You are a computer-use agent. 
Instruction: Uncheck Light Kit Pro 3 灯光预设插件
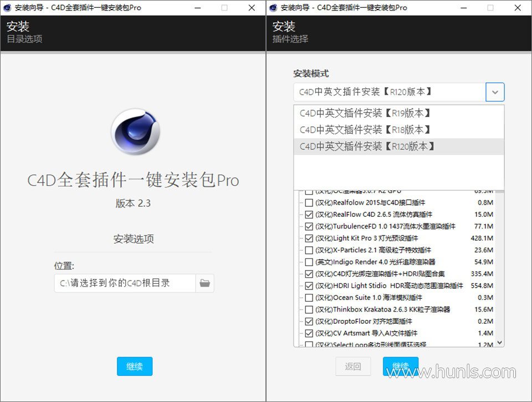pyautogui.click(x=309, y=238)
